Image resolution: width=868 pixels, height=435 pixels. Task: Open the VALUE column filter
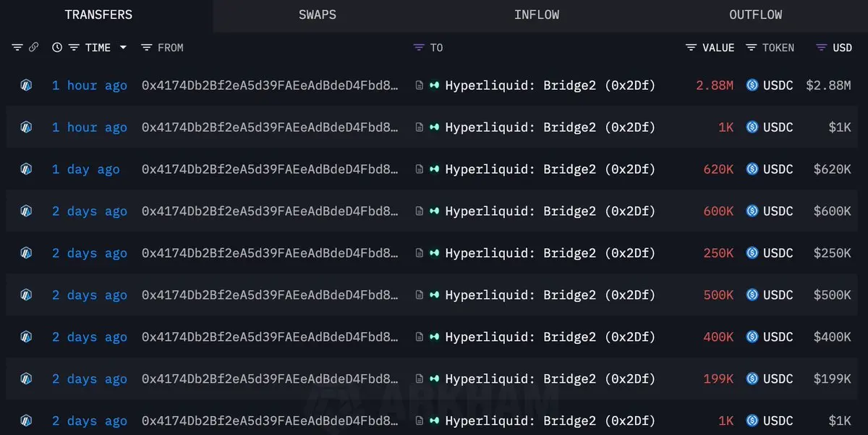(692, 47)
